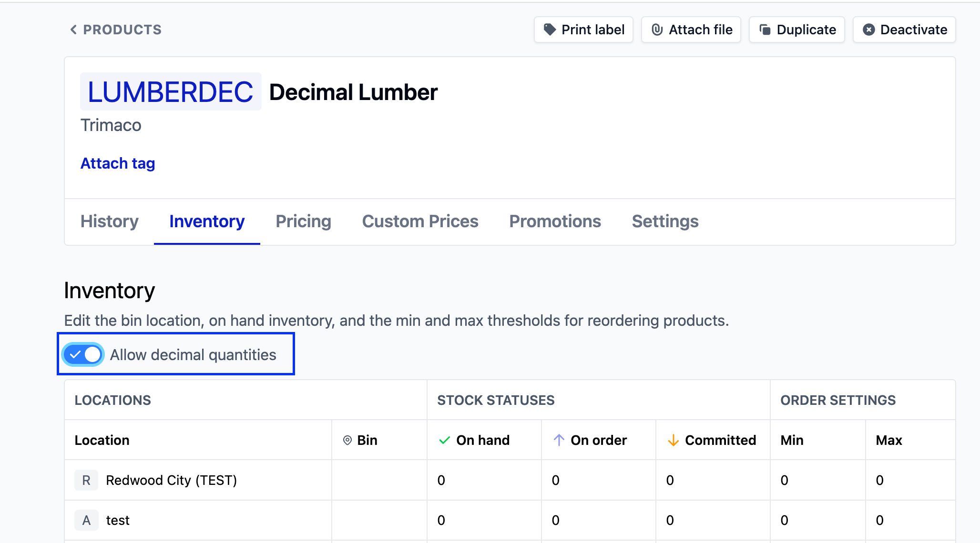This screenshot has height=543, width=980.
Task: Click the Attach file paperclip icon
Action: (x=657, y=30)
